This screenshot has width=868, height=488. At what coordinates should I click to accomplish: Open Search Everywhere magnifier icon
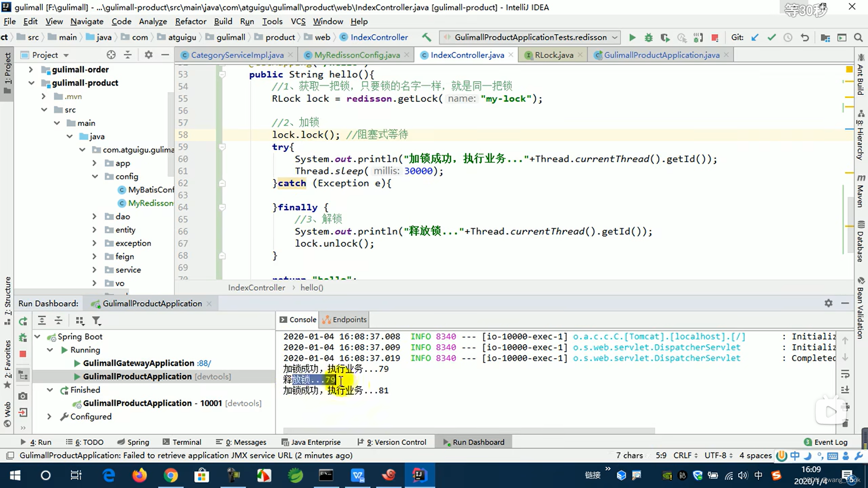858,38
